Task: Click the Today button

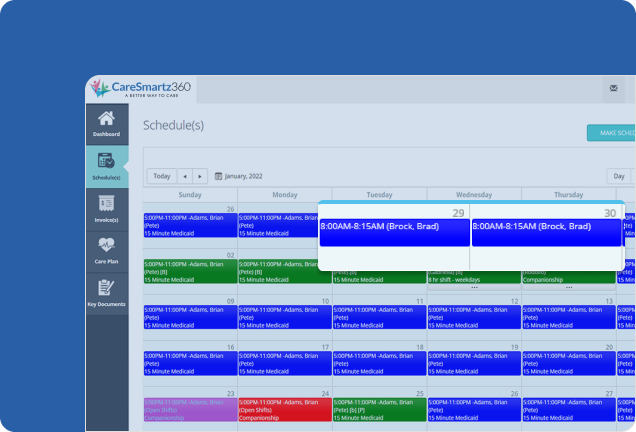Action: click(162, 176)
